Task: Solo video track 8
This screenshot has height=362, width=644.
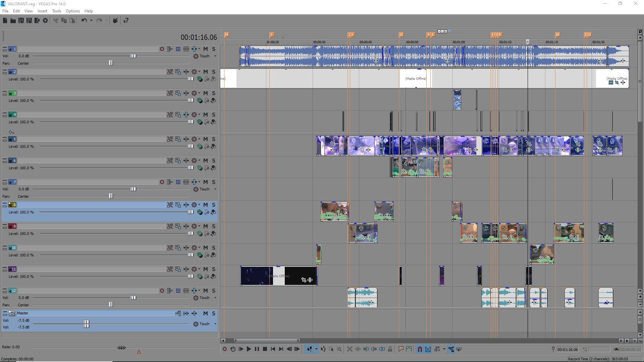Action: (x=214, y=205)
